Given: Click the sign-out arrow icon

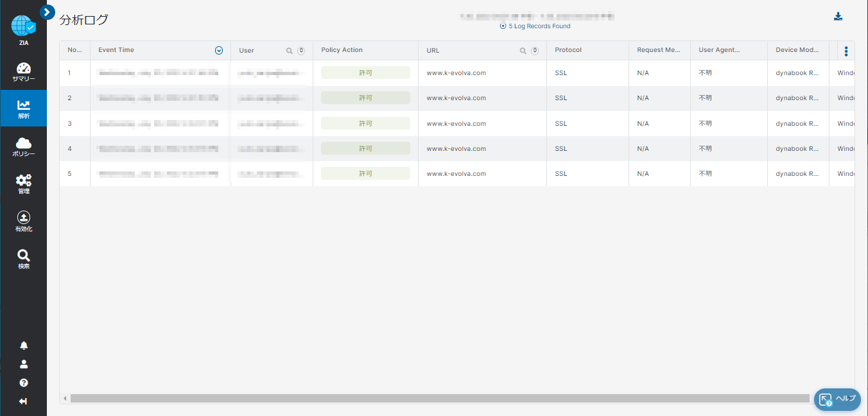Looking at the screenshot, I should coord(24,401).
